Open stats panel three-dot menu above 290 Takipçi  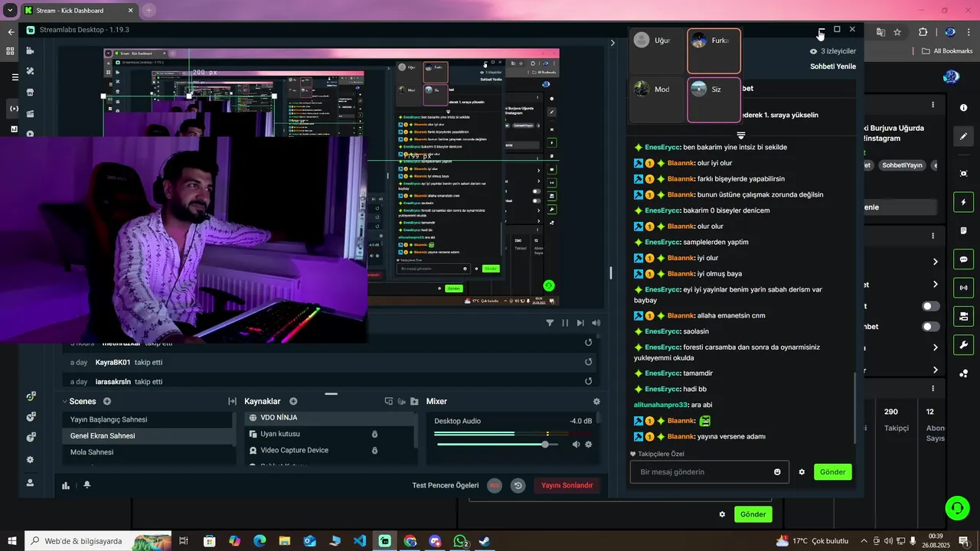coord(933,389)
